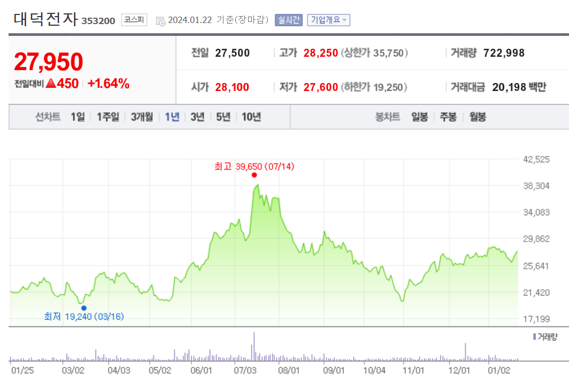Click the blue 최저 19,240 low marker
The width and height of the screenshot is (569, 392).
(84, 308)
